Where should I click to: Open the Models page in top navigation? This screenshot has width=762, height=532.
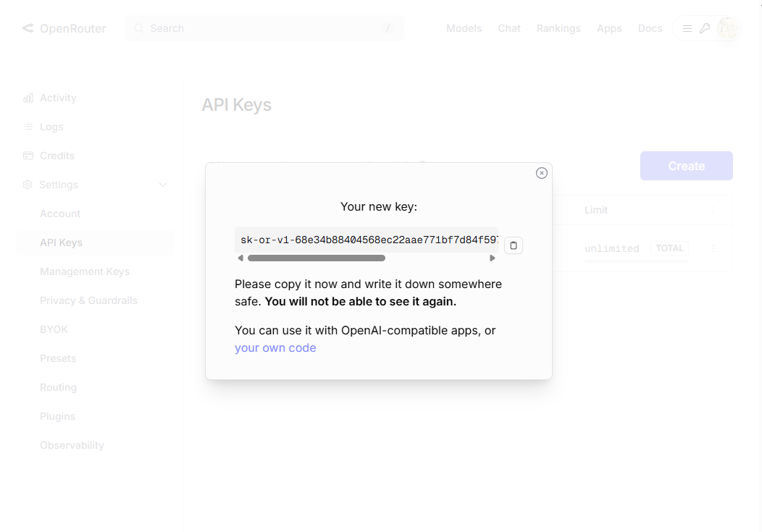click(464, 28)
